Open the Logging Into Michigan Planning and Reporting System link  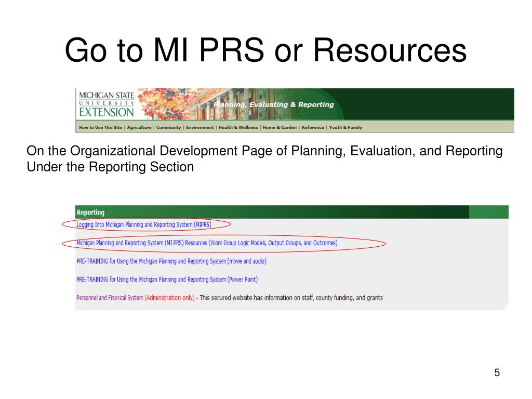[x=144, y=224]
